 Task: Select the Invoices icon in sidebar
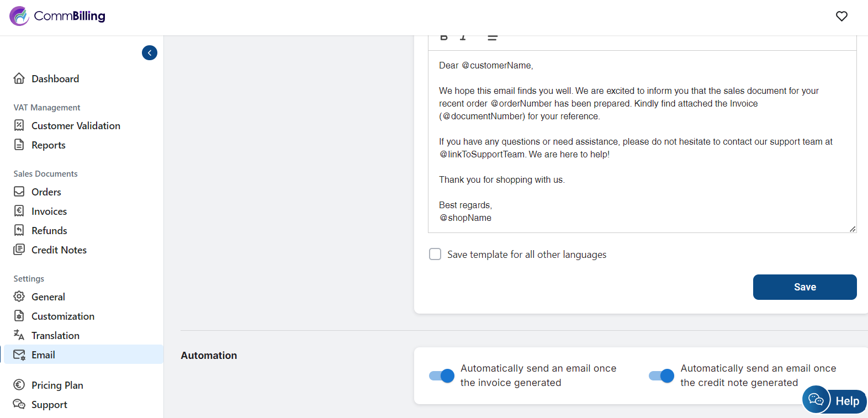19,211
